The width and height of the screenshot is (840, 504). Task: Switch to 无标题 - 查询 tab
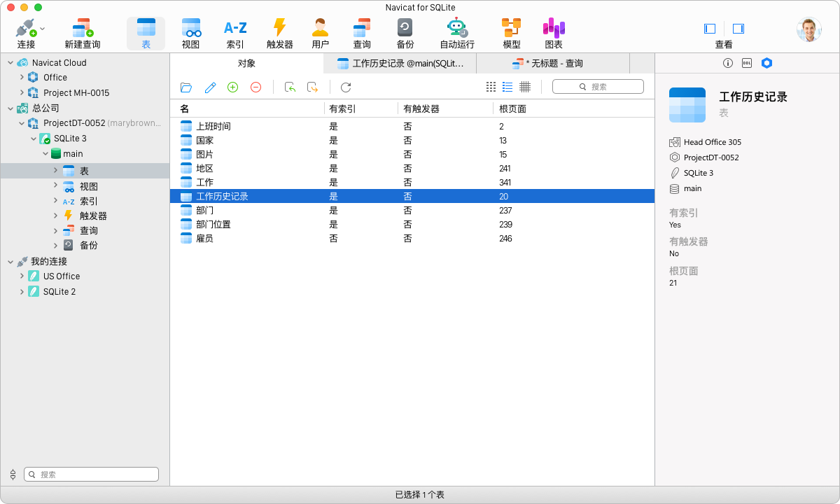tap(553, 63)
